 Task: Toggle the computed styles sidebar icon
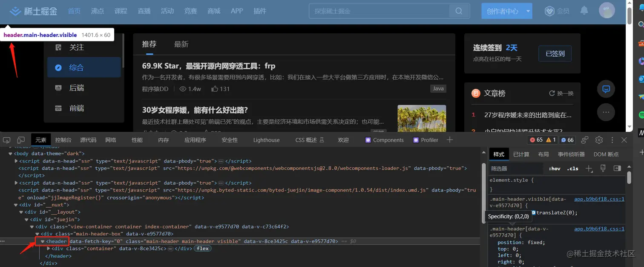click(x=617, y=168)
